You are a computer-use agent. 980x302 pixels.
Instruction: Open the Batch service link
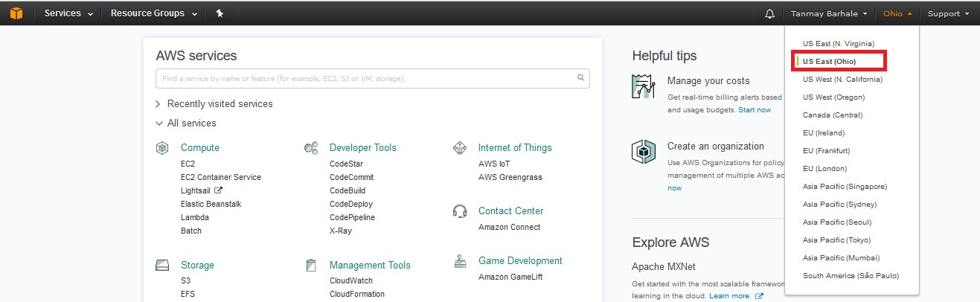[x=191, y=231]
